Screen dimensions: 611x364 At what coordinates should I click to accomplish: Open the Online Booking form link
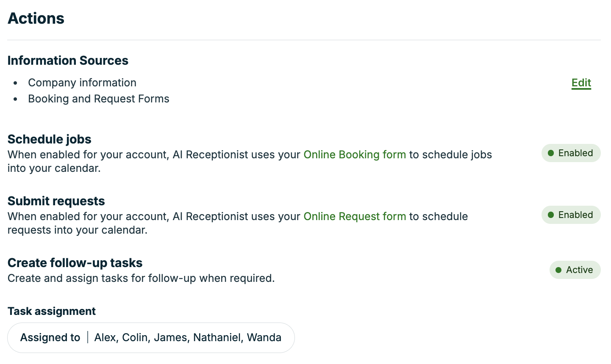[x=355, y=154]
